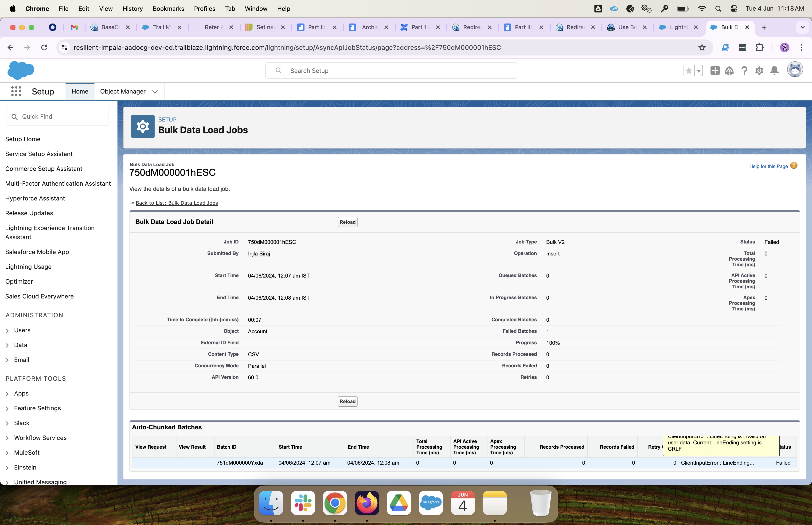Reload the page via Chrome refresh icon
The height and width of the screenshot is (525, 812).
[x=44, y=47]
